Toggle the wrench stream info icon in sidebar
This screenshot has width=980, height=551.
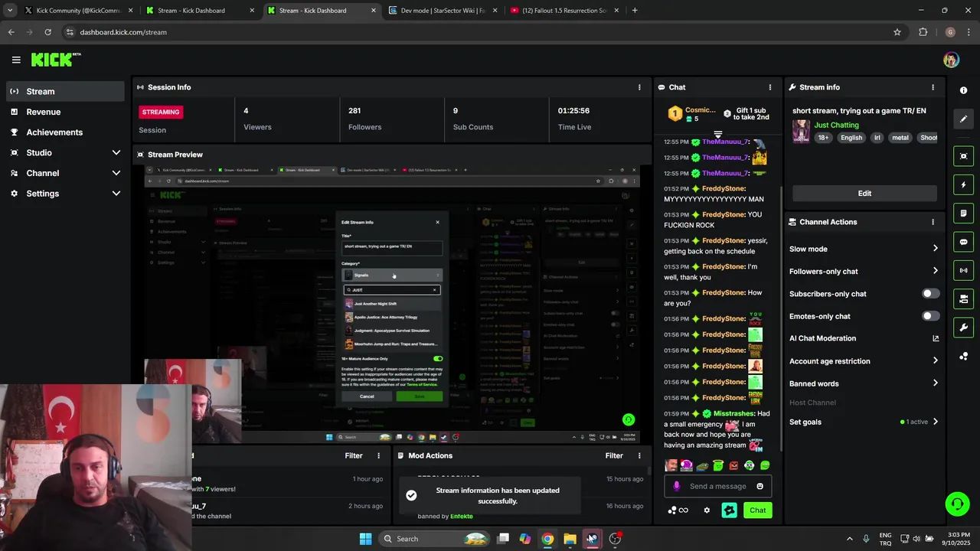(x=963, y=328)
